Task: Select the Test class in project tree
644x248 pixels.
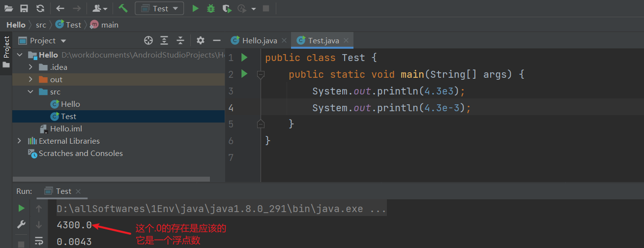Action: (63, 116)
